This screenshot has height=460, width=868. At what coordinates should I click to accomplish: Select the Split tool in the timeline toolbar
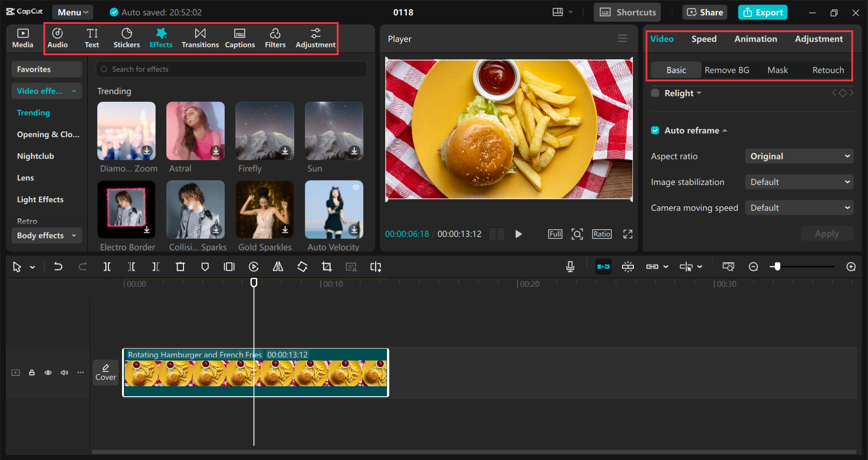pos(107,266)
